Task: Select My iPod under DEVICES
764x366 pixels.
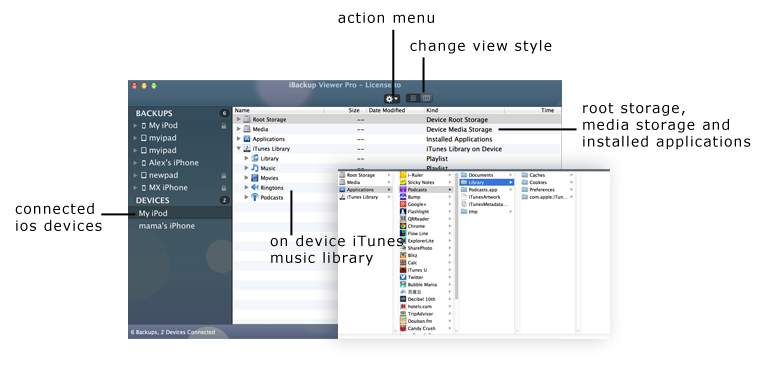Action: (180, 213)
